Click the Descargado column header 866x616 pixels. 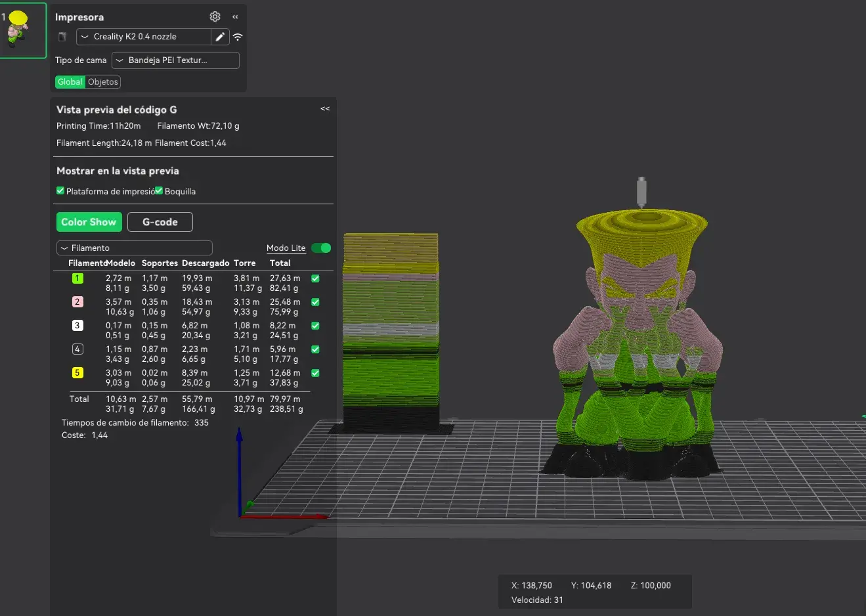pos(206,263)
